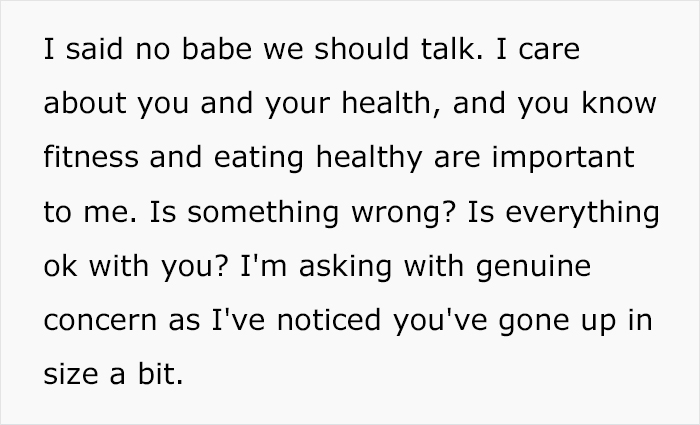Click the word "bit." ending the paragraph
Viewport: 700px width, 425px height.
tap(161, 373)
